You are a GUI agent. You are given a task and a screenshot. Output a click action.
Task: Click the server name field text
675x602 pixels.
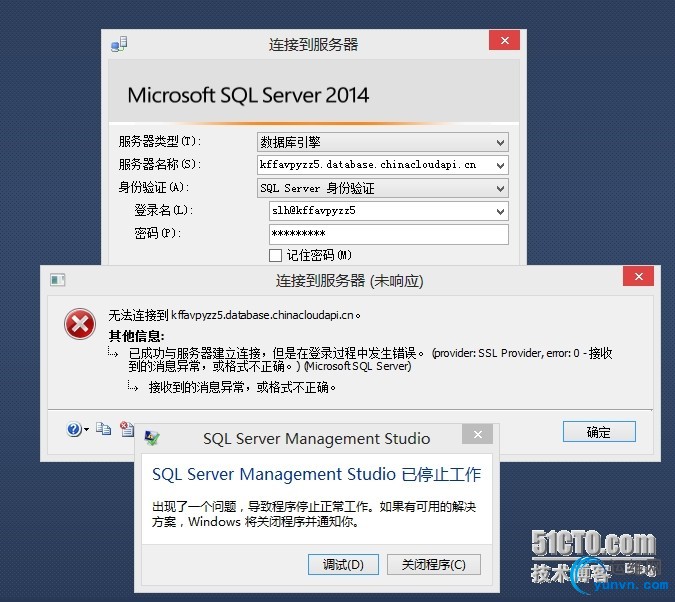tap(368, 164)
